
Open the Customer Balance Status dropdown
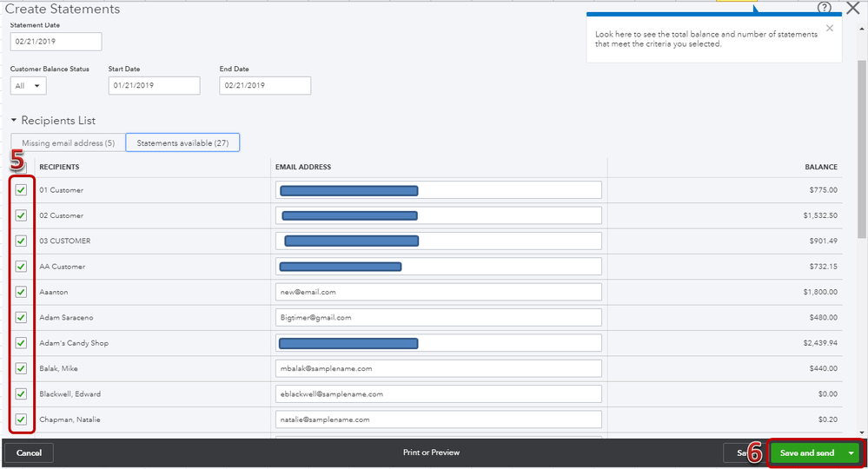tap(28, 86)
